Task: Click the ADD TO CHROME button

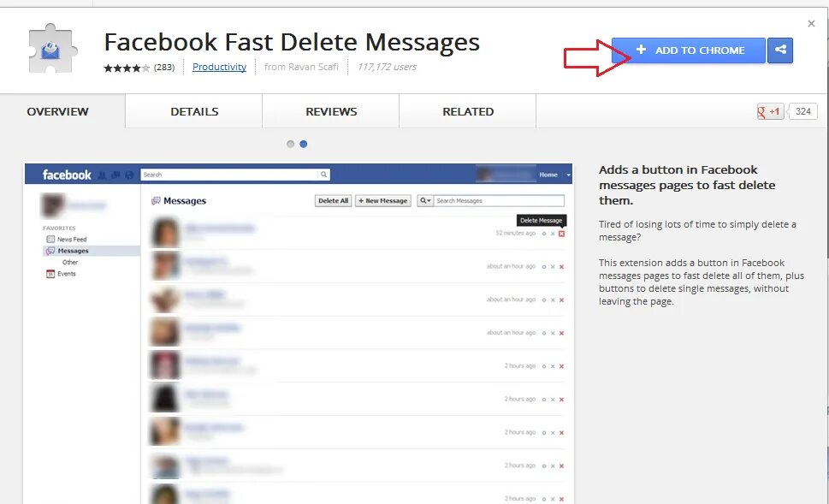Action: point(687,50)
